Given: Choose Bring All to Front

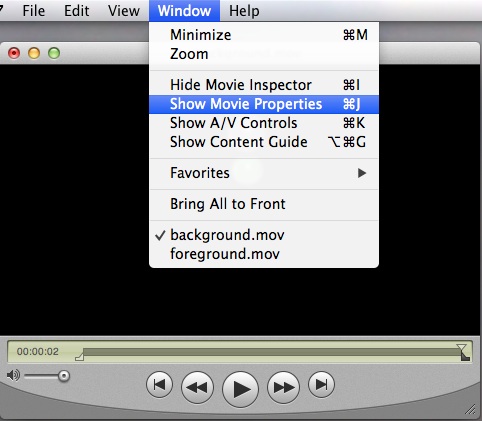Looking at the screenshot, I should coord(264,204).
